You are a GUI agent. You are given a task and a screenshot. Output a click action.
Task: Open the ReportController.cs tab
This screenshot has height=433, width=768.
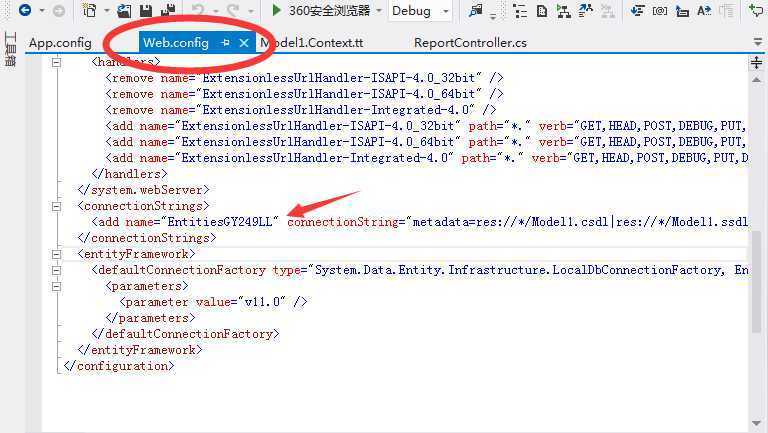point(470,43)
